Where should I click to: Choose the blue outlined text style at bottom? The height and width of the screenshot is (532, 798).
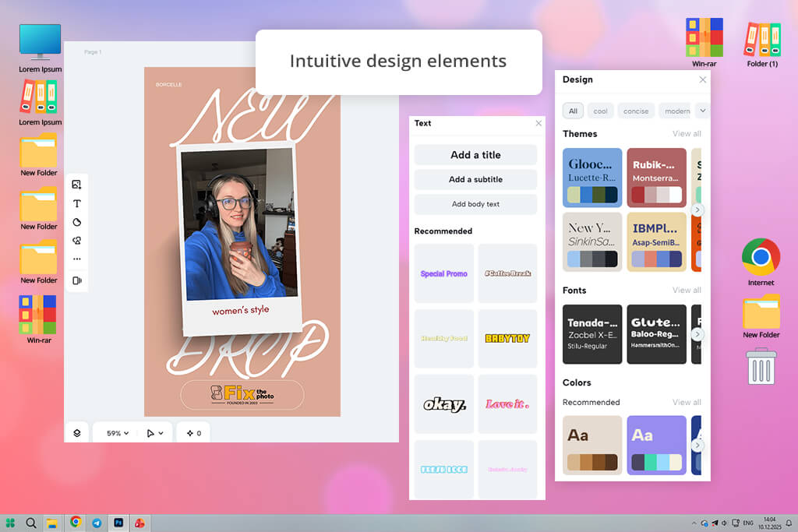point(443,470)
